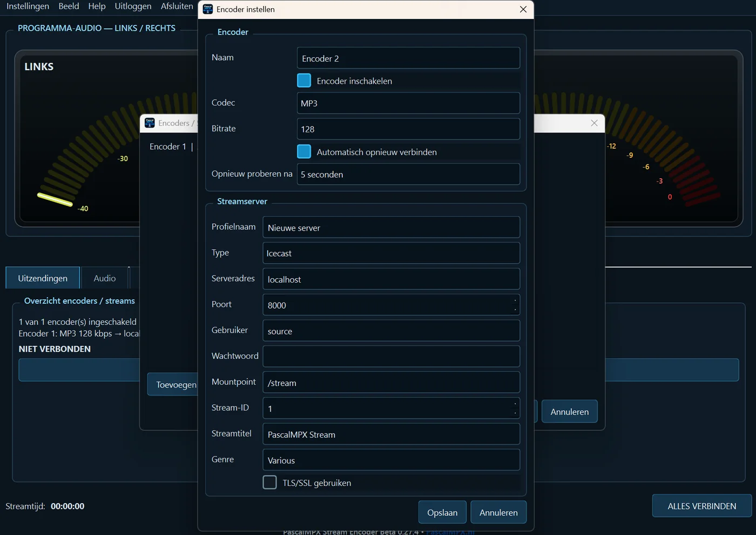Click the ALLES VERBINDEN button
This screenshot has width=756, height=535.
tap(701, 506)
